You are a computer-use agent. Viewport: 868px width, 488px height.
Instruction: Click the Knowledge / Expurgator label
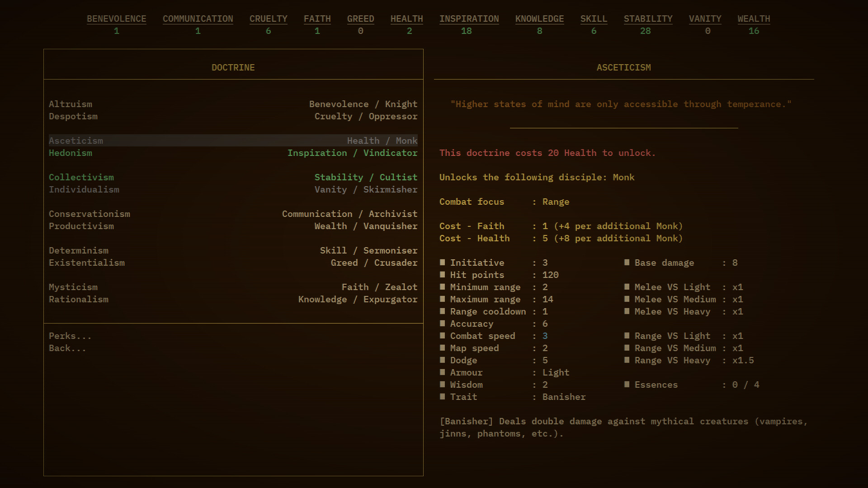coord(358,299)
